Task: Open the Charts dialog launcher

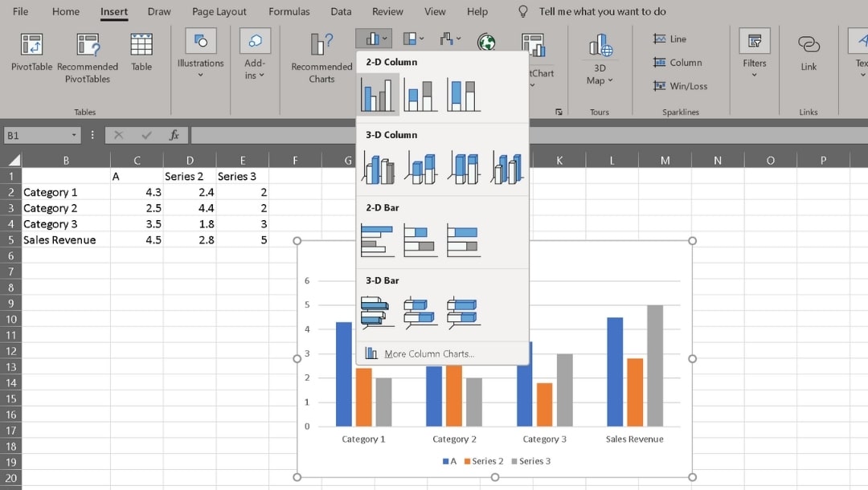Action: [559, 112]
